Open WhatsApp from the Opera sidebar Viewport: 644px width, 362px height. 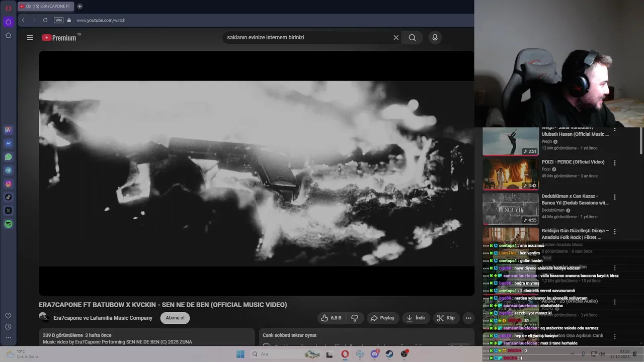pyautogui.click(x=8, y=157)
